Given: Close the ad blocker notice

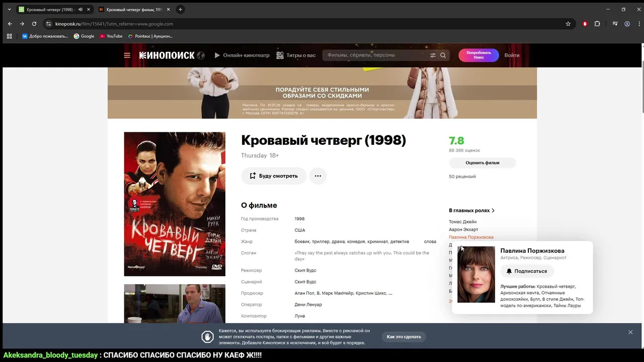Looking at the screenshot, I should [630, 332].
